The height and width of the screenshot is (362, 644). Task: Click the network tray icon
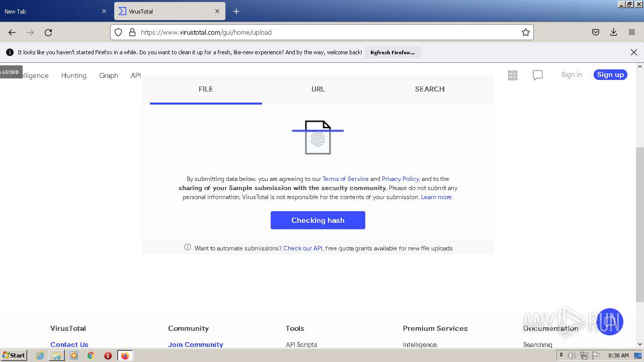584,355
